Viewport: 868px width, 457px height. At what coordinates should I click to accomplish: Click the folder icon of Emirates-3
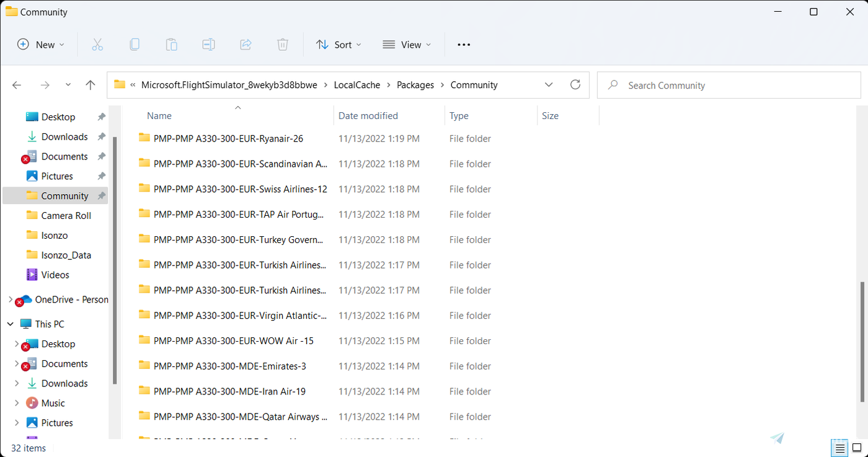(144, 365)
